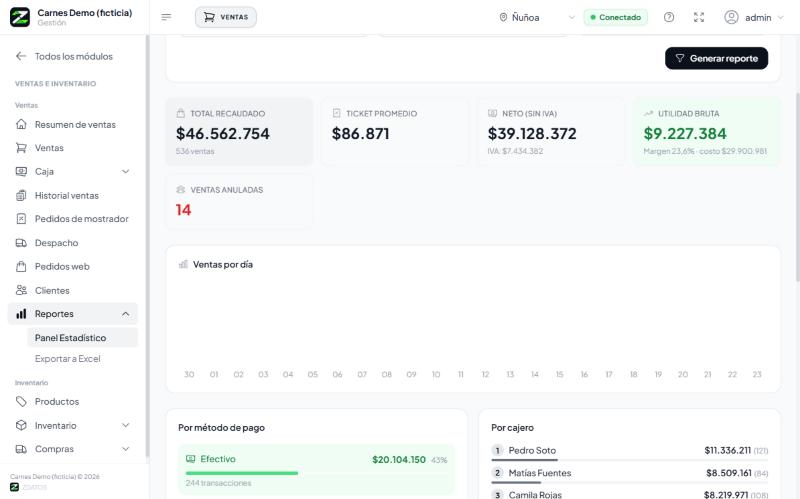This screenshot has width=800, height=499.
Task: Open the Ñuñoa location dropdown
Action: (x=537, y=17)
